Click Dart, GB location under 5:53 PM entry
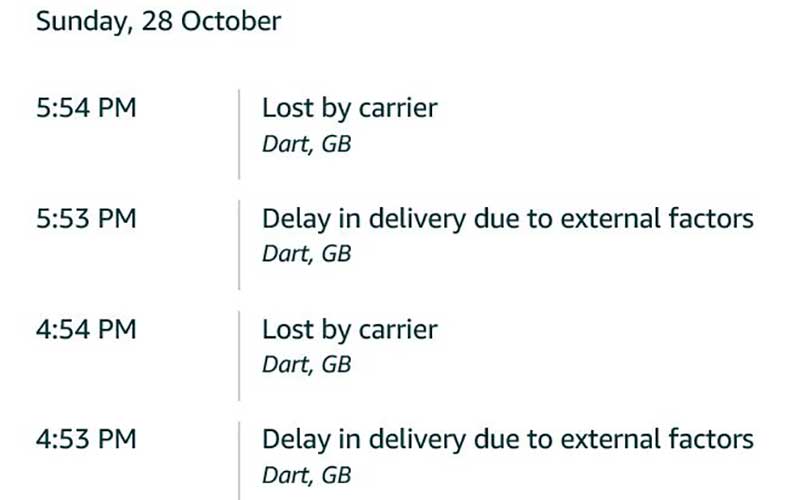This screenshot has width=800, height=500. [306, 254]
